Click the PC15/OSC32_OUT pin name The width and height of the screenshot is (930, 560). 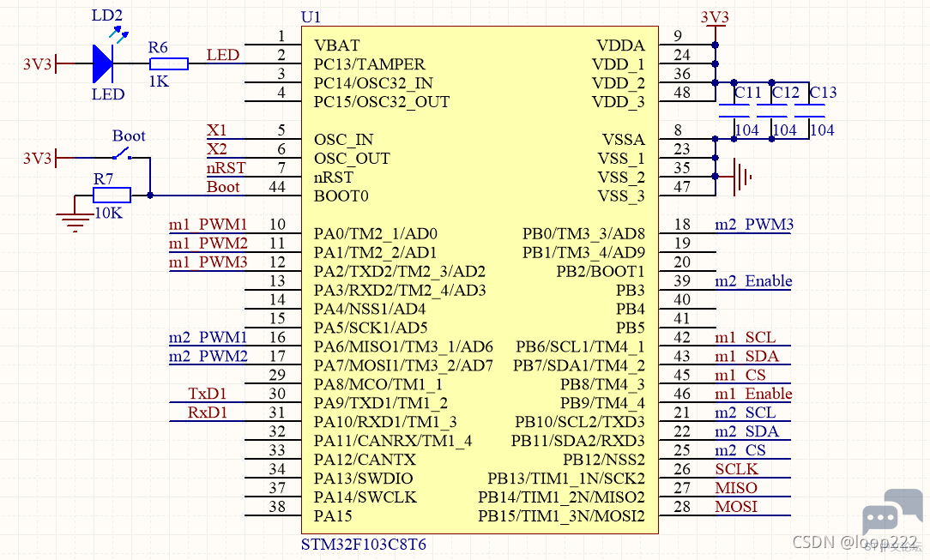(x=382, y=102)
